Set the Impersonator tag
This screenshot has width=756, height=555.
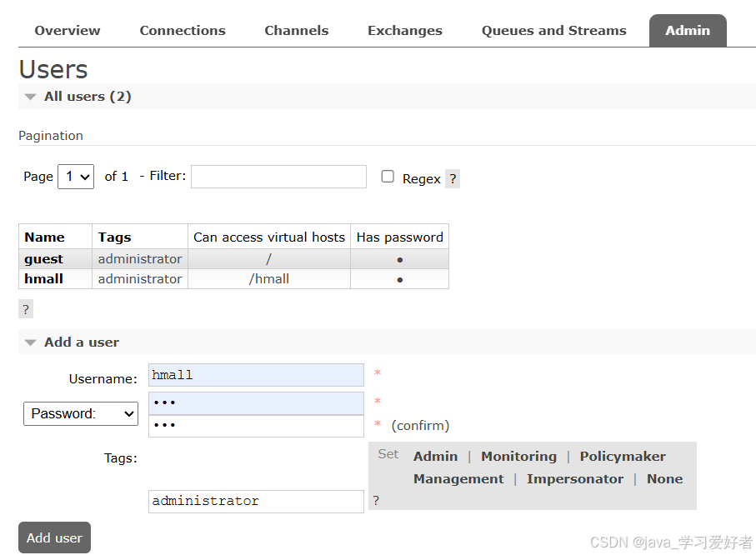tap(575, 479)
